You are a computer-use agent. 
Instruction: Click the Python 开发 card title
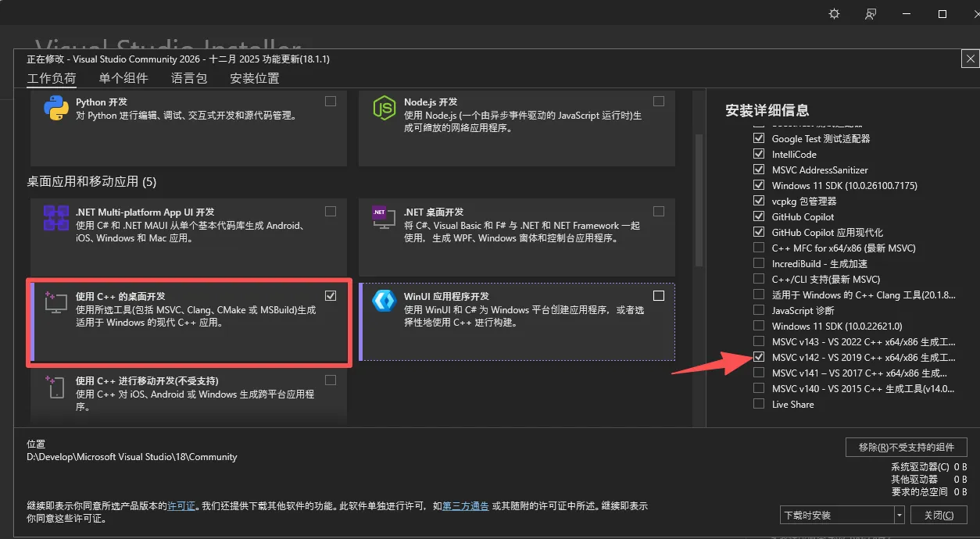(x=102, y=102)
